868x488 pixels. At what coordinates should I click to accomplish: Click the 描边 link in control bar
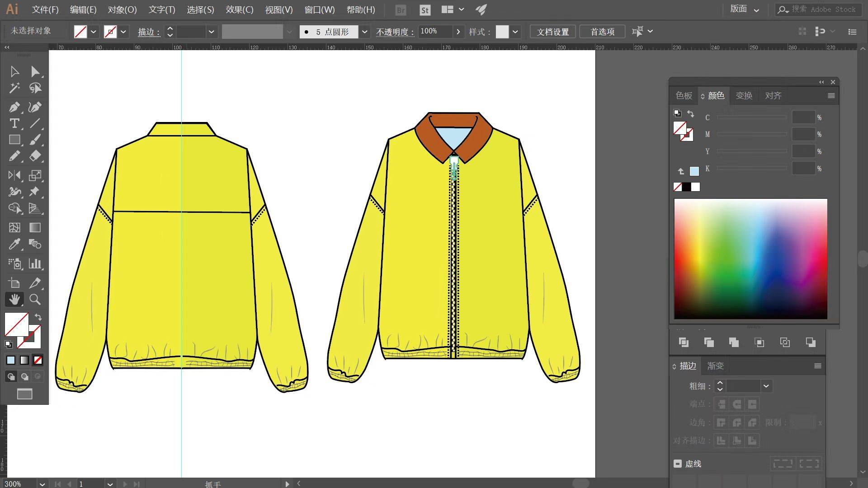click(x=149, y=32)
